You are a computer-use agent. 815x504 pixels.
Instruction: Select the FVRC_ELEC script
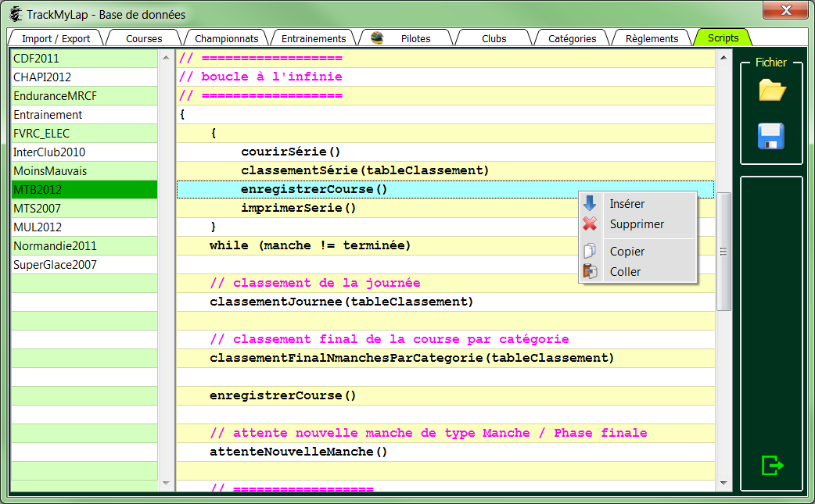(84, 134)
